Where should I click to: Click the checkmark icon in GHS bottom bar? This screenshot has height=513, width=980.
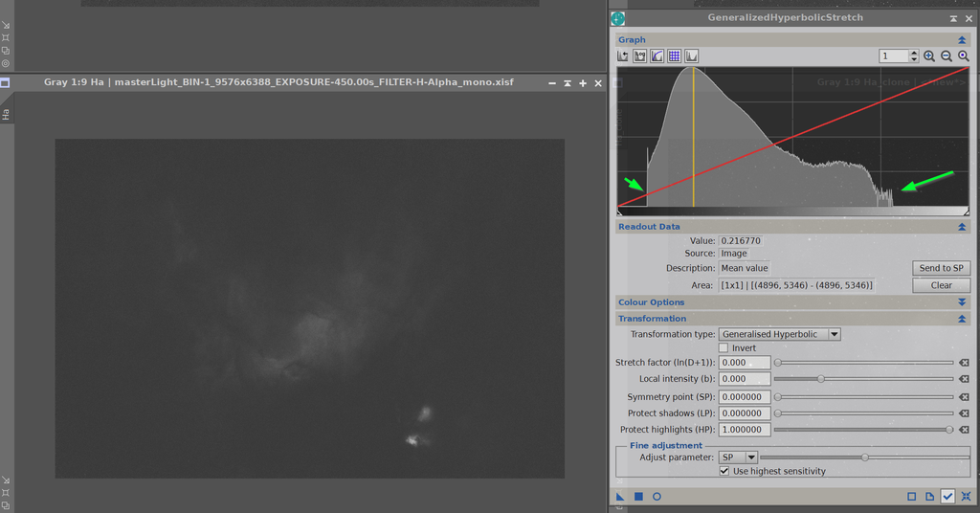point(947,497)
